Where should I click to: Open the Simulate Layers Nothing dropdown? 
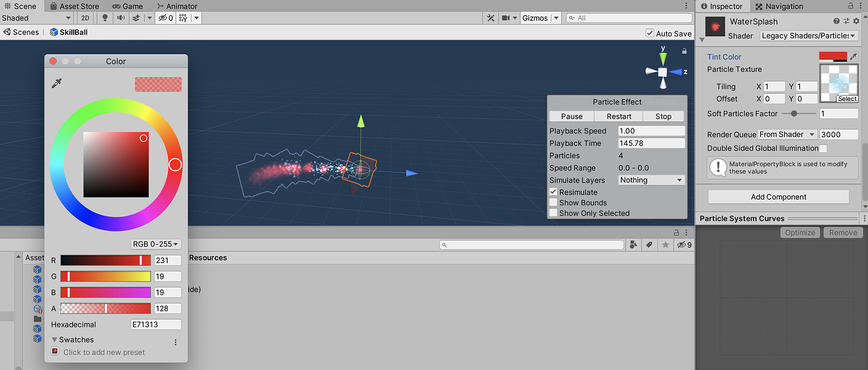click(x=651, y=180)
